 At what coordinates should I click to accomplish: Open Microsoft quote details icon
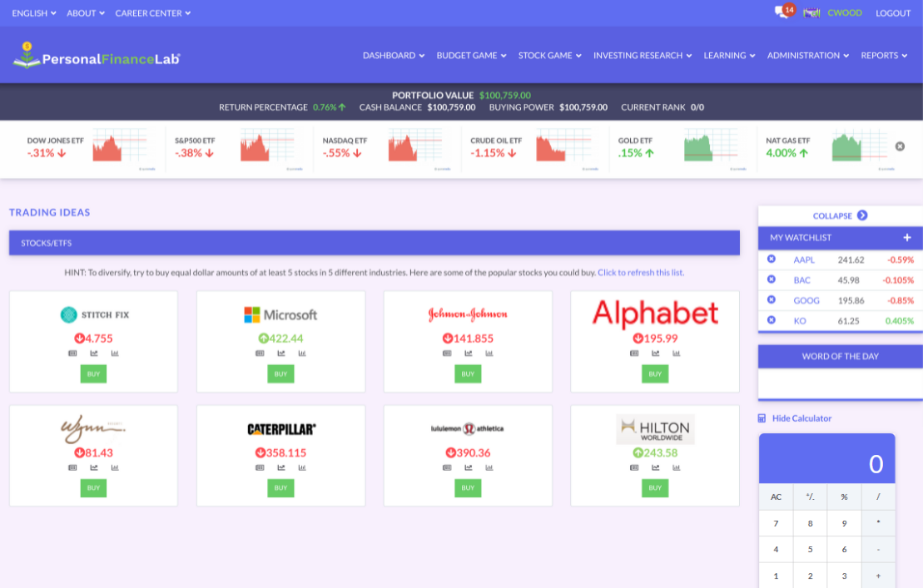(x=260, y=353)
